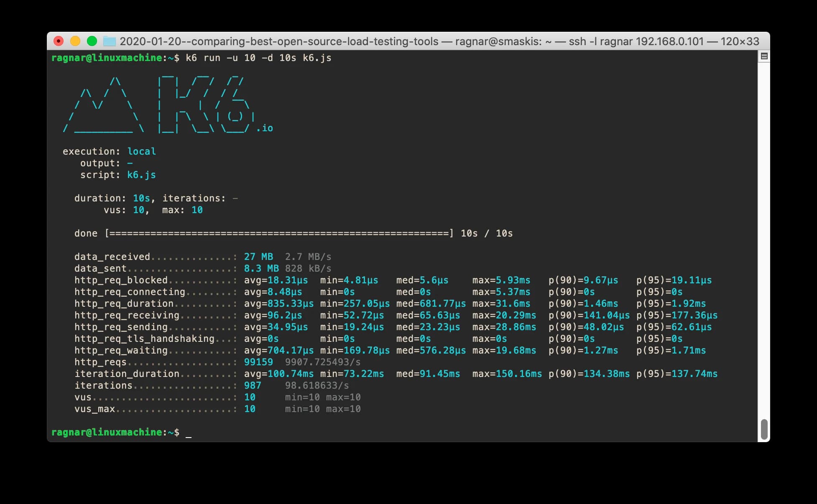
Task: Click the terminal scrollbar thumb
Action: click(x=764, y=429)
